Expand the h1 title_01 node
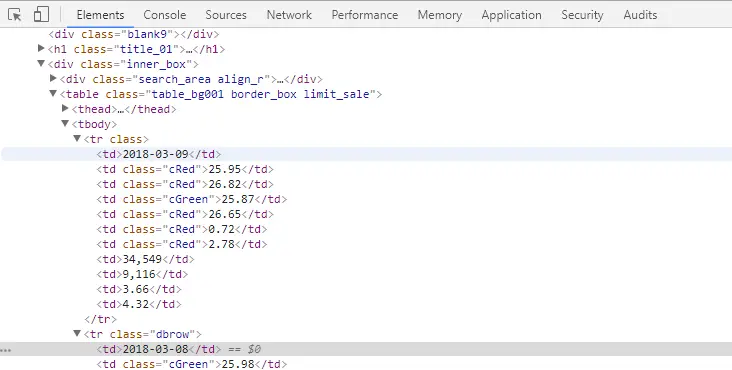The image size is (732, 370). point(41,48)
